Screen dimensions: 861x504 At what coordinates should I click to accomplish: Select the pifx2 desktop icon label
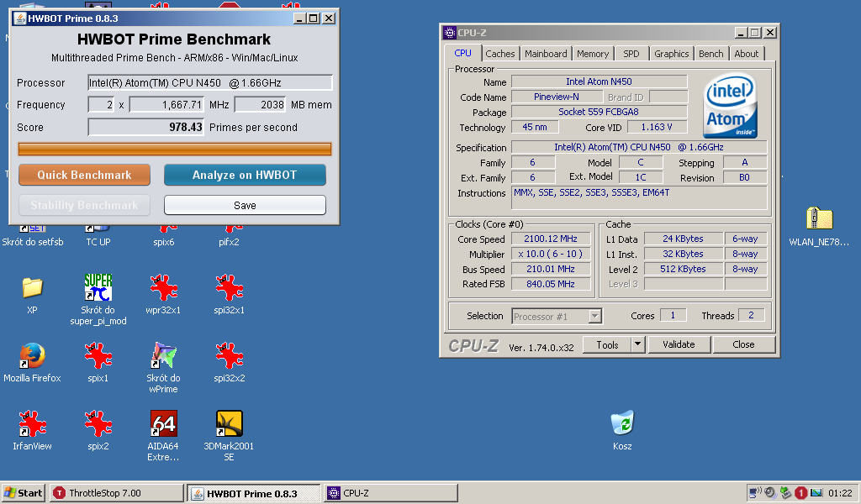click(229, 242)
